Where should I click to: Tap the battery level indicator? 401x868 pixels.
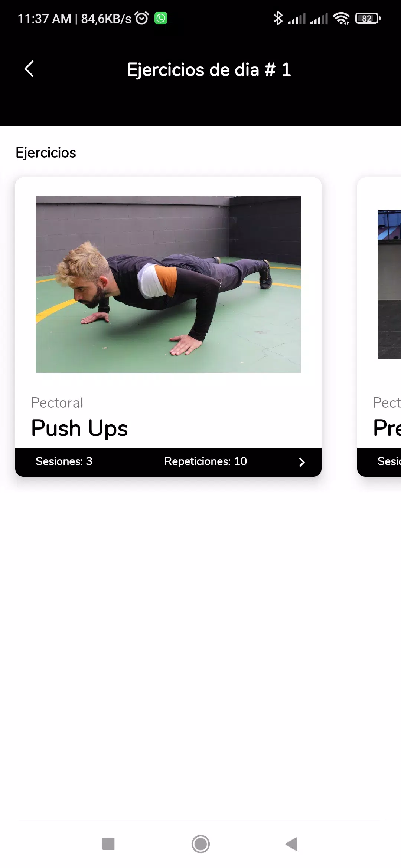point(368,18)
